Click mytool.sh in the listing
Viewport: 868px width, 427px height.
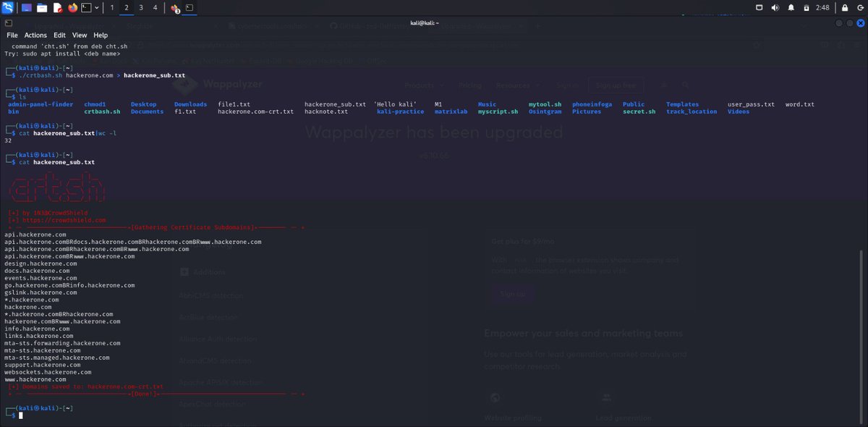545,104
